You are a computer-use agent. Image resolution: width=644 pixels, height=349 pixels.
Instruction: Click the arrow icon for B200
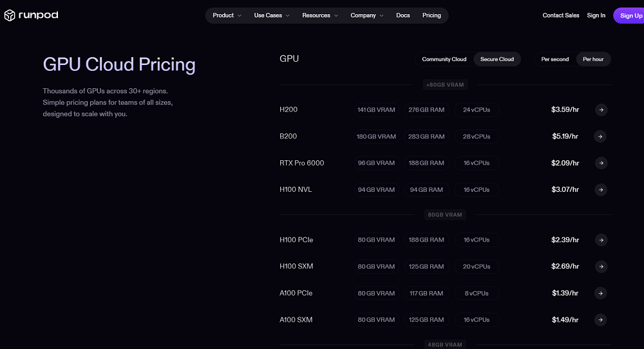click(x=600, y=137)
